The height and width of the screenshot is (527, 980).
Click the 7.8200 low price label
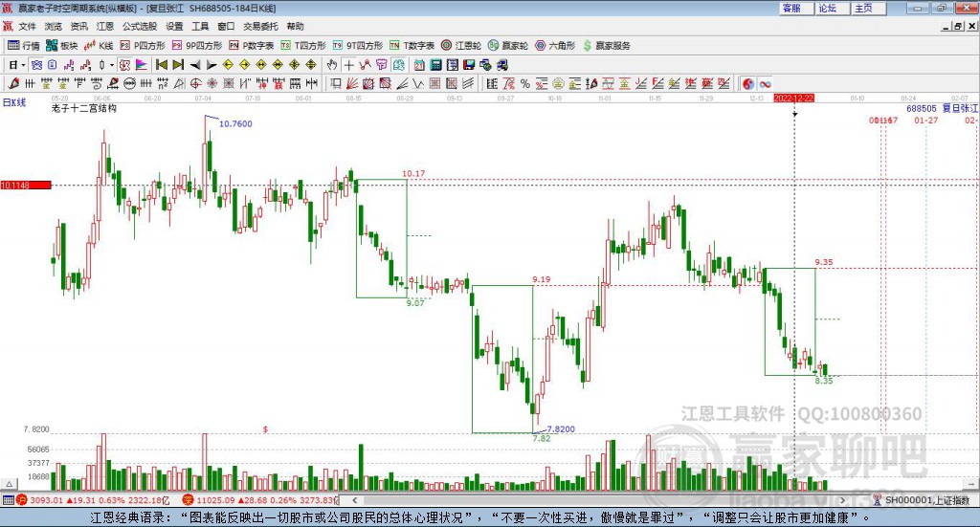(561, 429)
